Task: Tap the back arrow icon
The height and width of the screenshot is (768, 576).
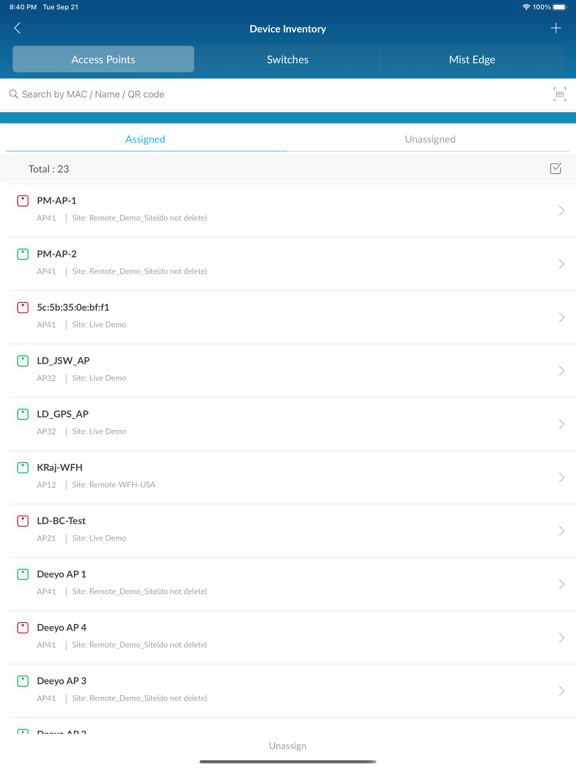Action: 18,28
